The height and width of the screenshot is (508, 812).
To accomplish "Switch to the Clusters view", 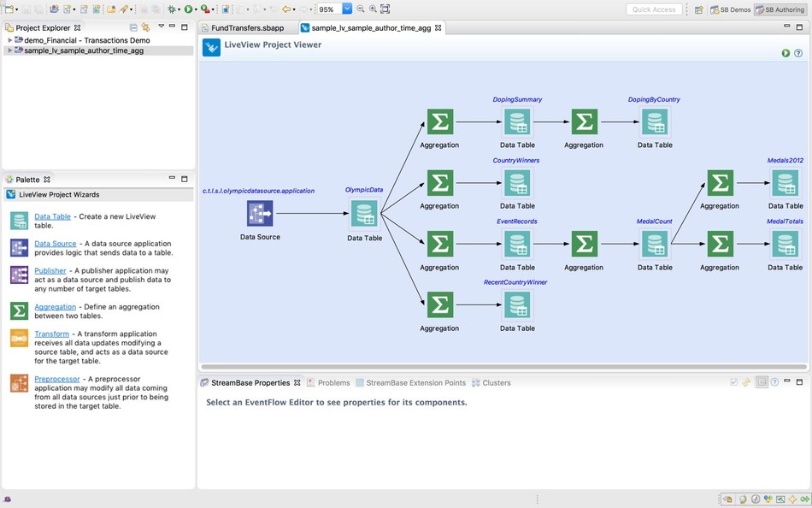I will click(x=496, y=382).
